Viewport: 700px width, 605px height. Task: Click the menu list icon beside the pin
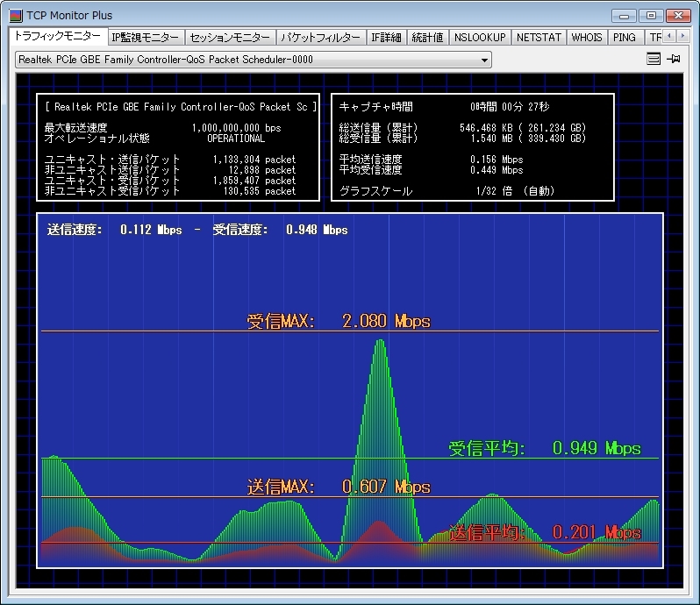[653, 60]
